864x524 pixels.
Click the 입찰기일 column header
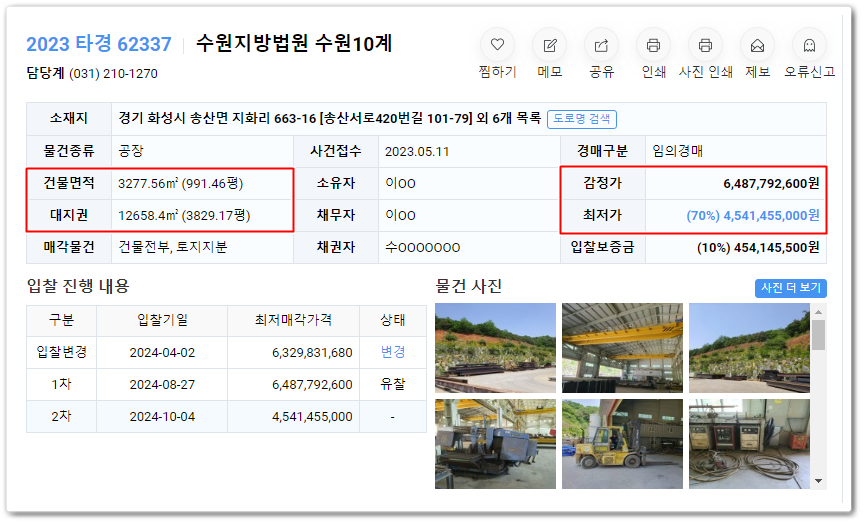(x=162, y=320)
